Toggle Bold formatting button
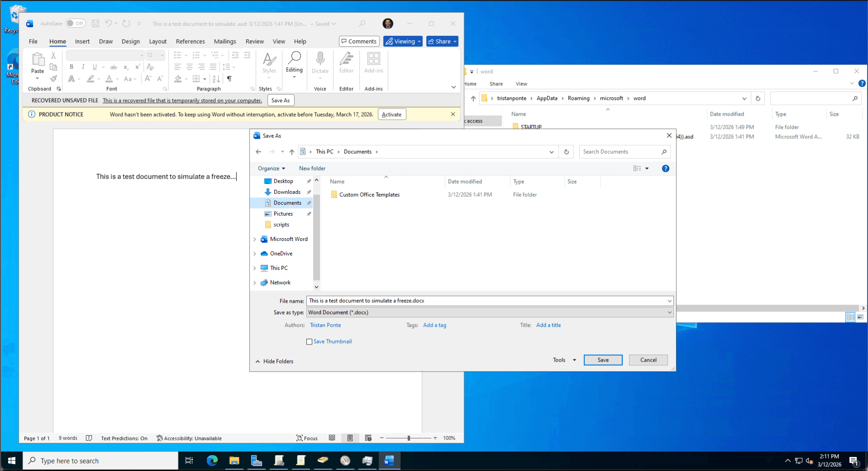The width and height of the screenshot is (868, 471). (x=71, y=67)
